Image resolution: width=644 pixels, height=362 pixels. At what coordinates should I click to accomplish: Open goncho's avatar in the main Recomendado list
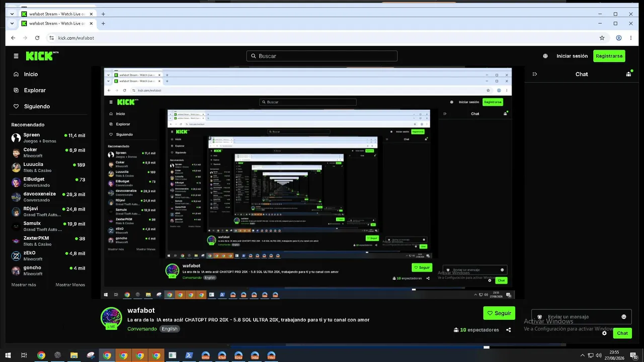(16, 270)
